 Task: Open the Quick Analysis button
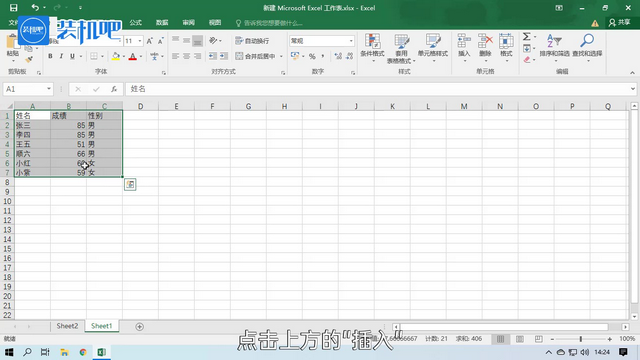(x=130, y=184)
